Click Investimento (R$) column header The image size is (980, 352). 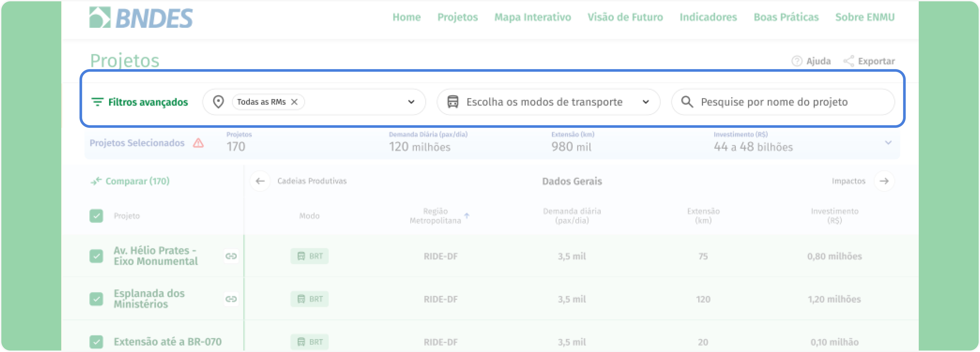pyautogui.click(x=835, y=216)
